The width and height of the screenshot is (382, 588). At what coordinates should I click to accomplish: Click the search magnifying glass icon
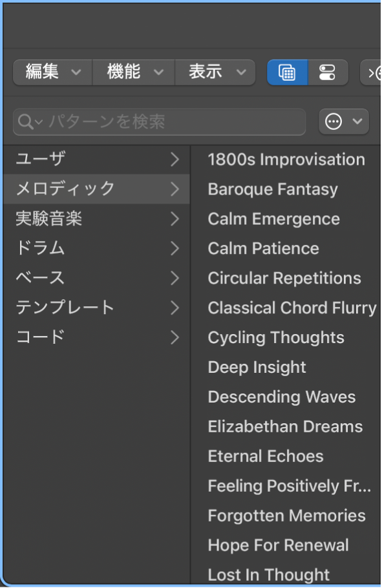25,121
